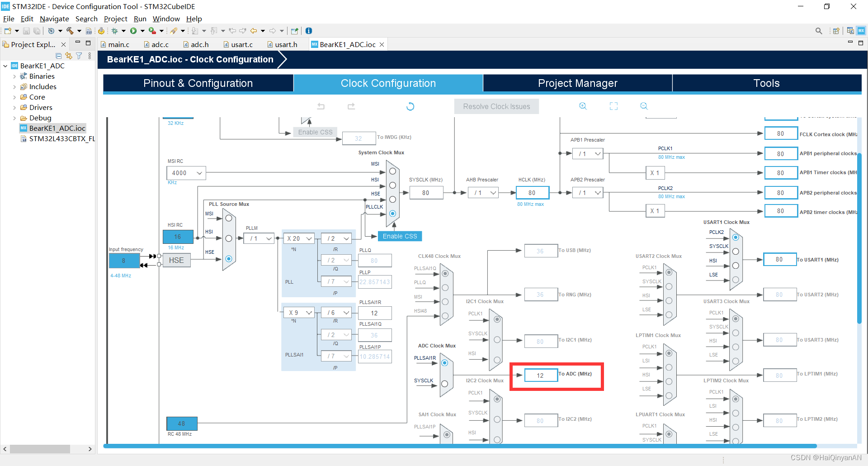This screenshot has width=868, height=466.
Task: Click the vertical scrollbar of the clock diagram
Action: (859, 238)
